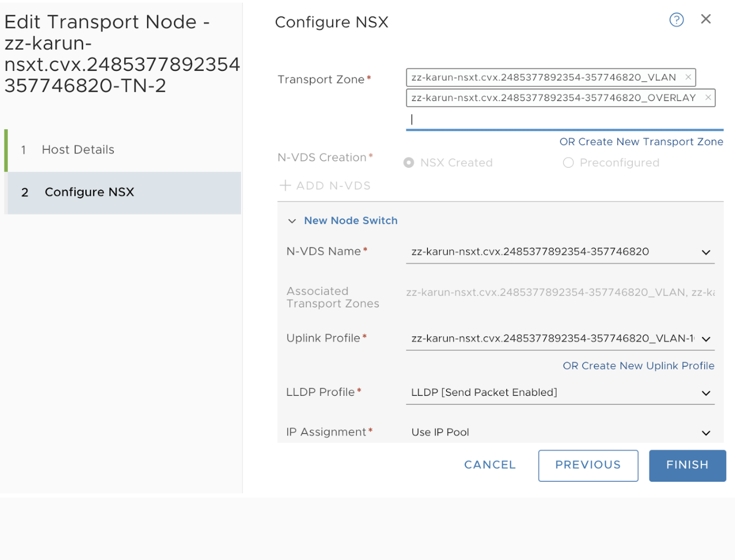735x560 pixels.
Task: Click the plus icon for Add N-VDS
Action: tap(285, 185)
